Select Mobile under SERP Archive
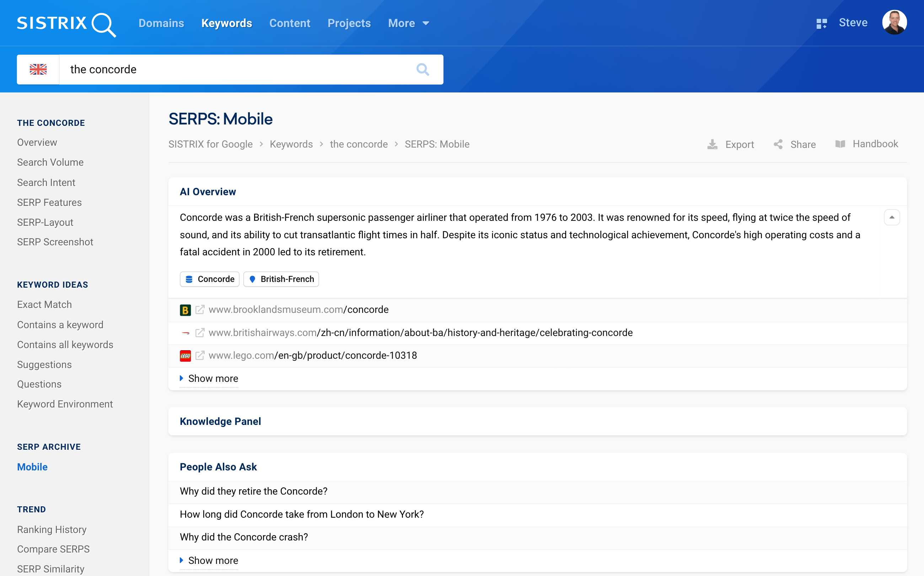The width and height of the screenshot is (924, 576). [x=32, y=466]
